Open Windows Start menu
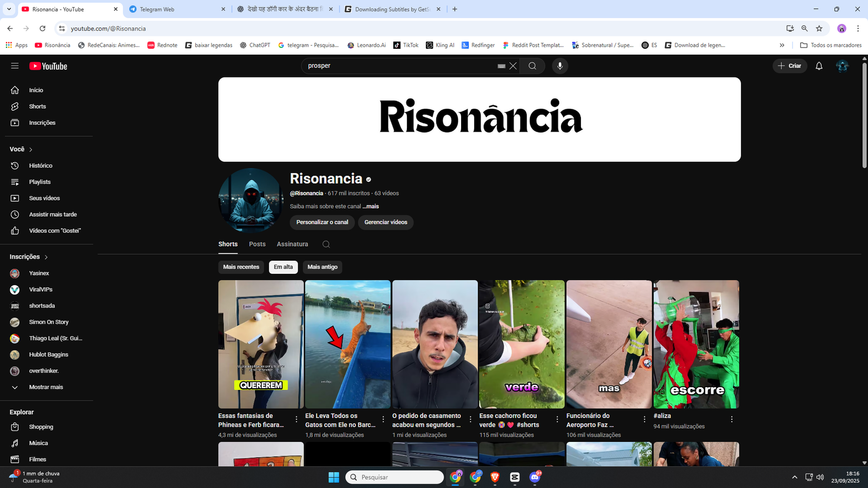Viewport: 868px width, 488px height. pos(334,477)
